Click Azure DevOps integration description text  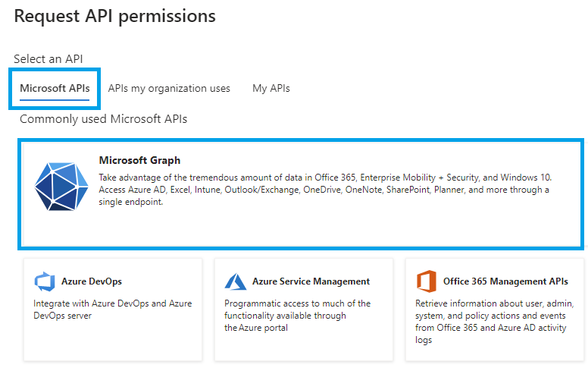coord(112,310)
